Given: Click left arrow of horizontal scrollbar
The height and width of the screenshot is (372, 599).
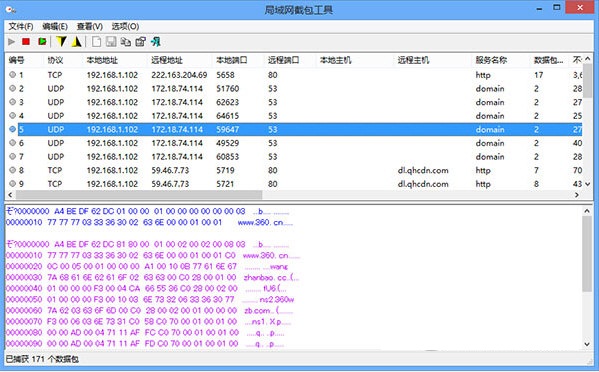Looking at the screenshot, I should tap(10, 195).
